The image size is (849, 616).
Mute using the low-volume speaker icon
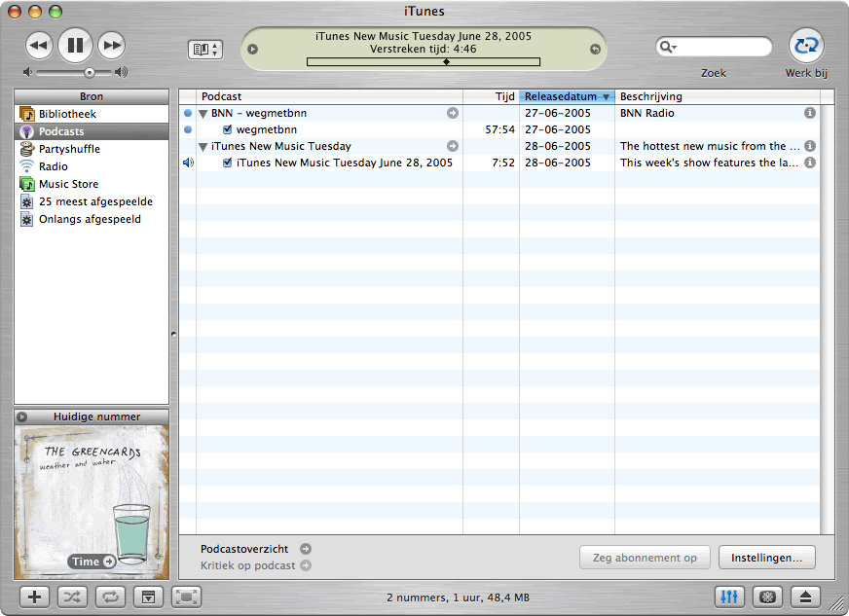coord(27,72)
